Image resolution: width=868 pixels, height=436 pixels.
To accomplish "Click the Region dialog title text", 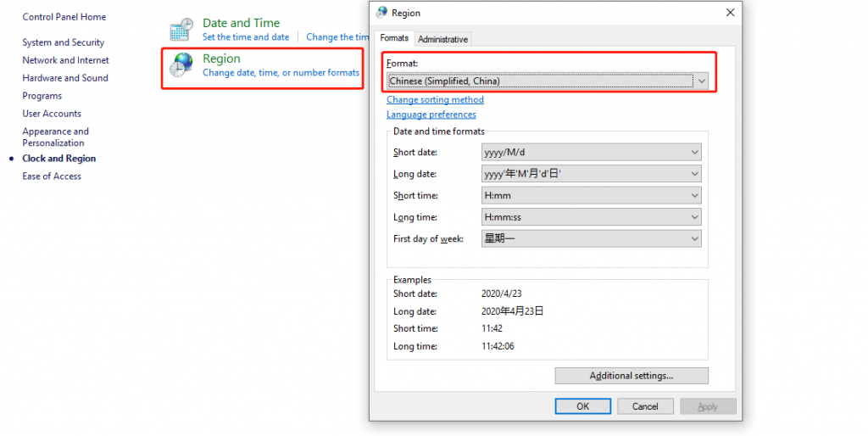I will [x=406, y=13].
